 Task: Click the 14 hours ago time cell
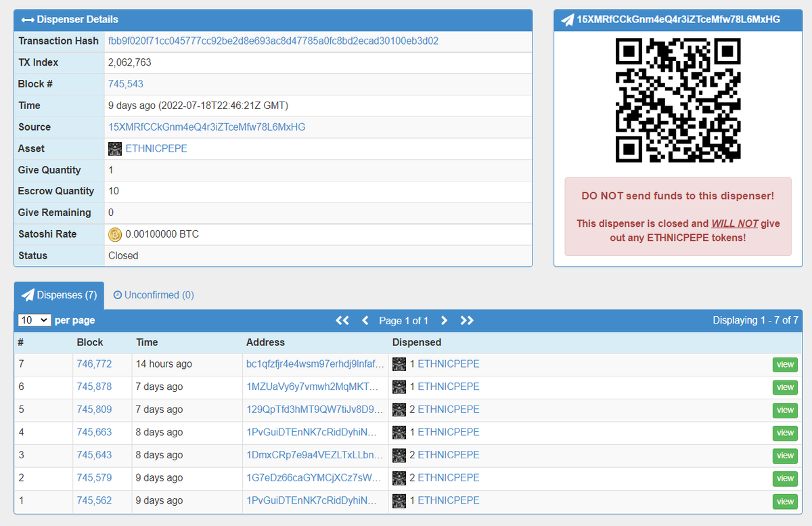coord(164,364)
